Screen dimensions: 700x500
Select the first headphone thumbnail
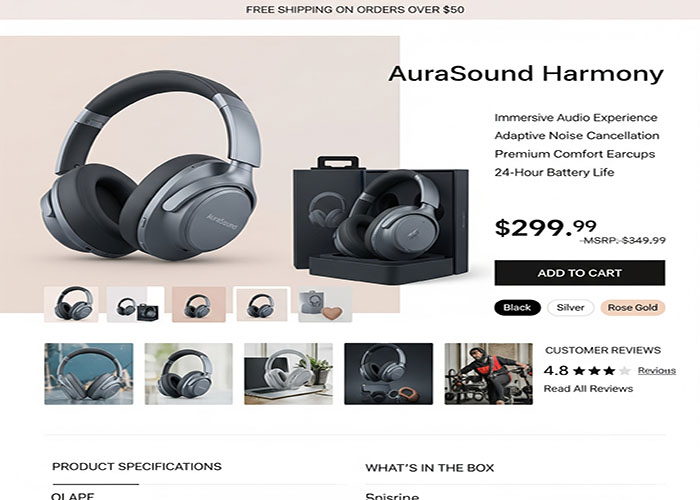[71, 304]
